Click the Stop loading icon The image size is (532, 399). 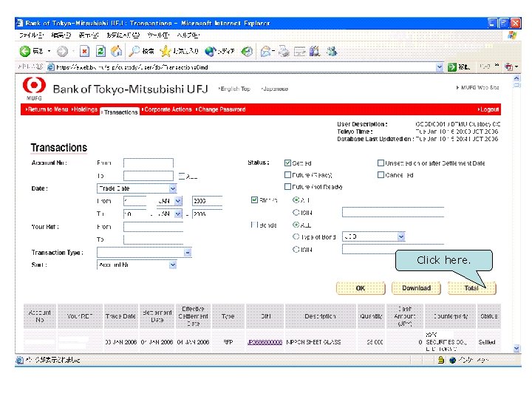point(84,51)
